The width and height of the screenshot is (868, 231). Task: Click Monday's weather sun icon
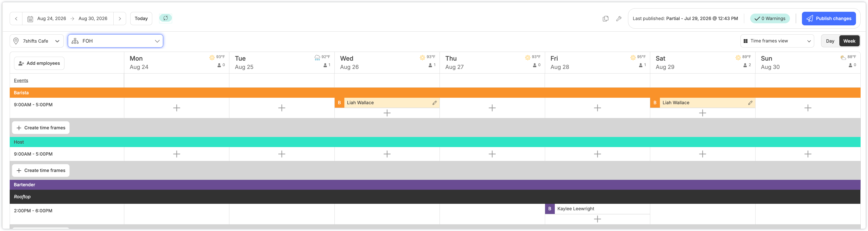coord(212,57)
